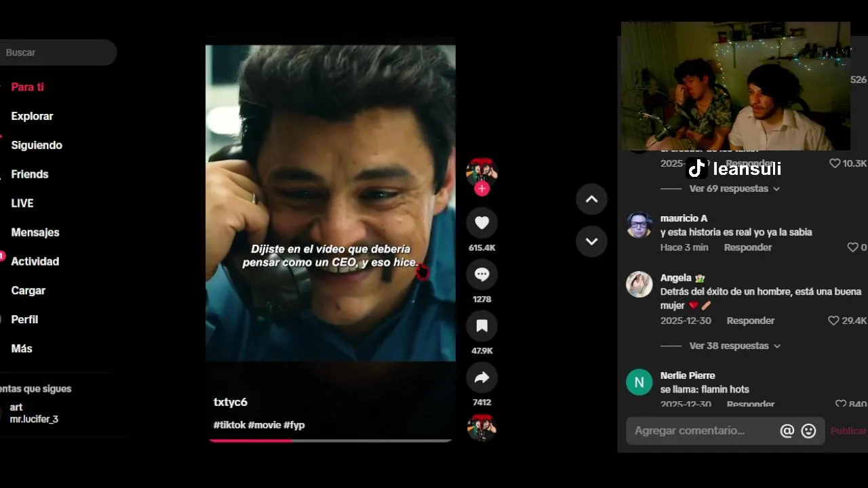Open Actividad notifications
Screen dimensions: 868x488
(x=35, y=262)
